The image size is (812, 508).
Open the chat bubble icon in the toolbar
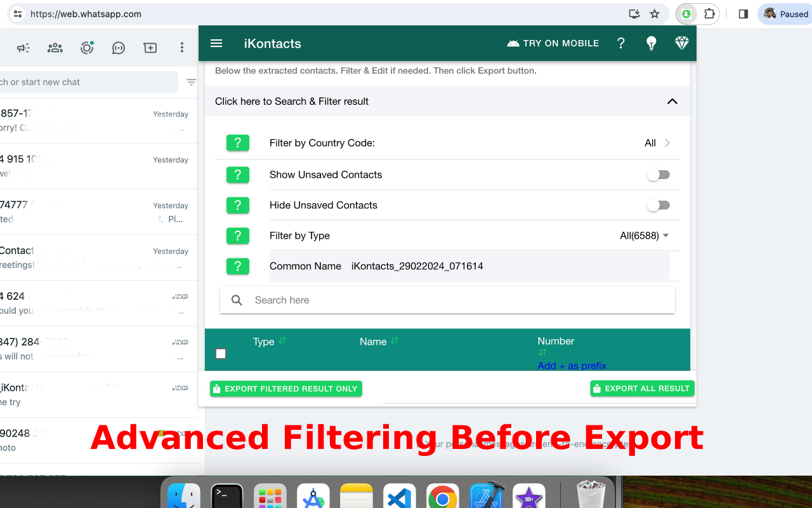(x=118, y=47)
